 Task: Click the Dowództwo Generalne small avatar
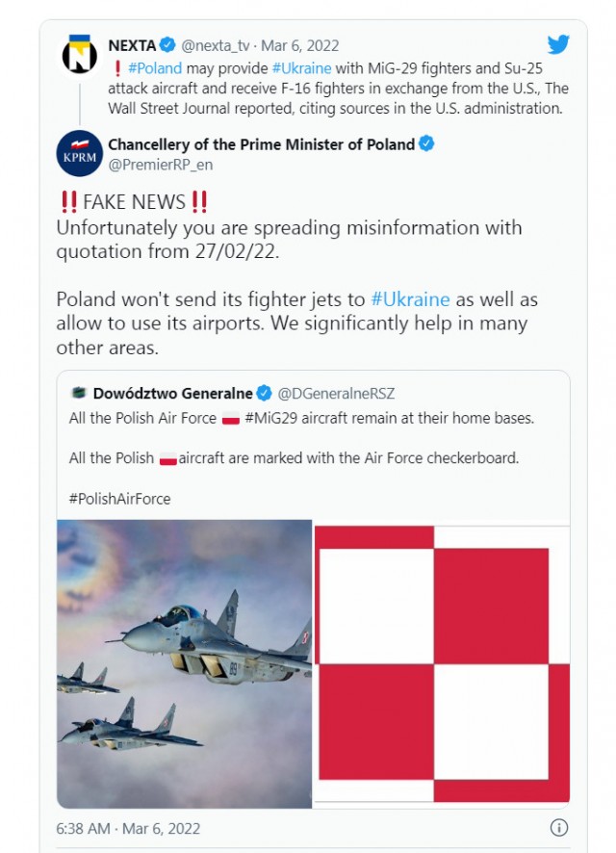coord(79,392)
